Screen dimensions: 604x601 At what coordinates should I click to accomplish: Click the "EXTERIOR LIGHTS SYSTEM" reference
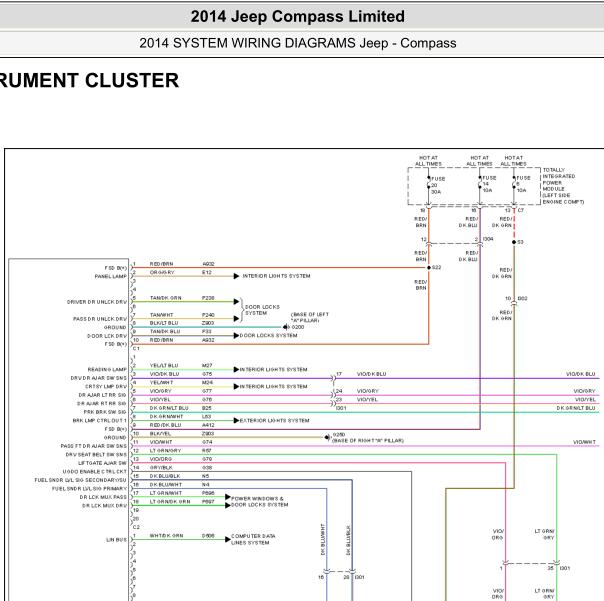(274, 420)
